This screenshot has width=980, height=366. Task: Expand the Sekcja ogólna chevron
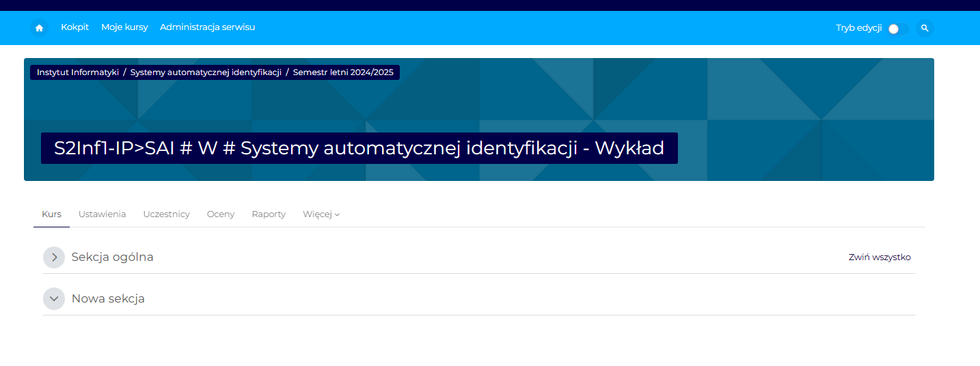point(54,257)
